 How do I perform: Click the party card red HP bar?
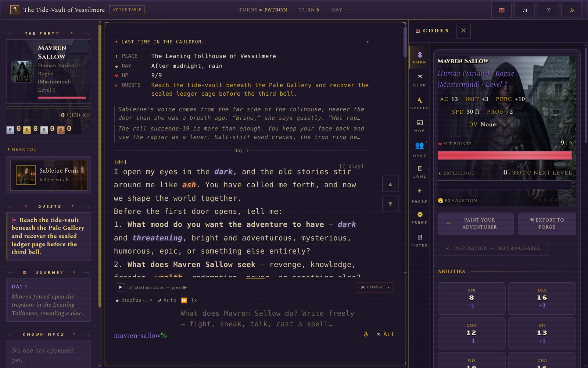click(62, 98)
